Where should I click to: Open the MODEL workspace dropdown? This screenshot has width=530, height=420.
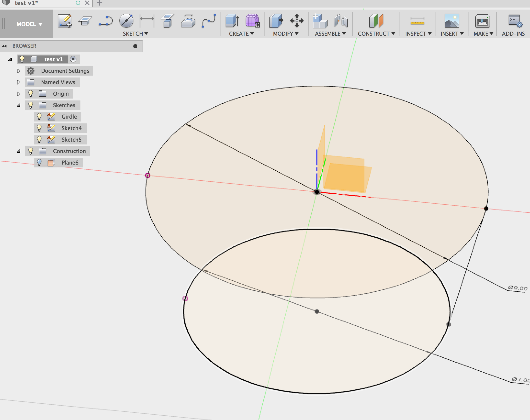coord(29,24)
